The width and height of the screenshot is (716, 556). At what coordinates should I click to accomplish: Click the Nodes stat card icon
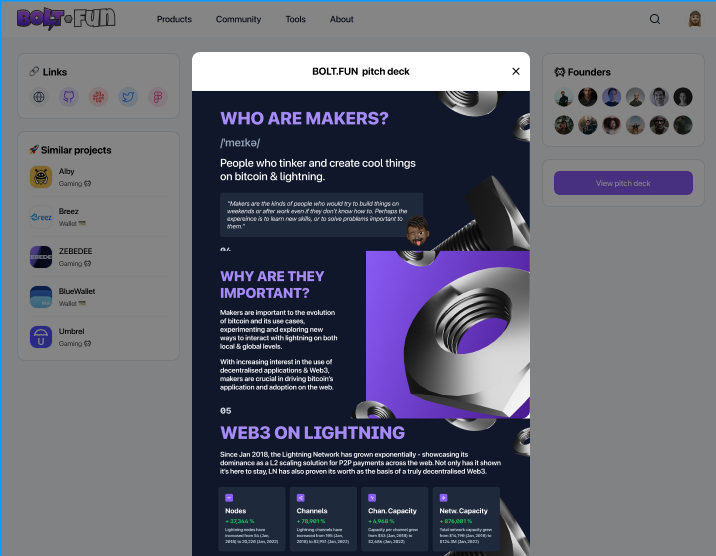(229, 498)
